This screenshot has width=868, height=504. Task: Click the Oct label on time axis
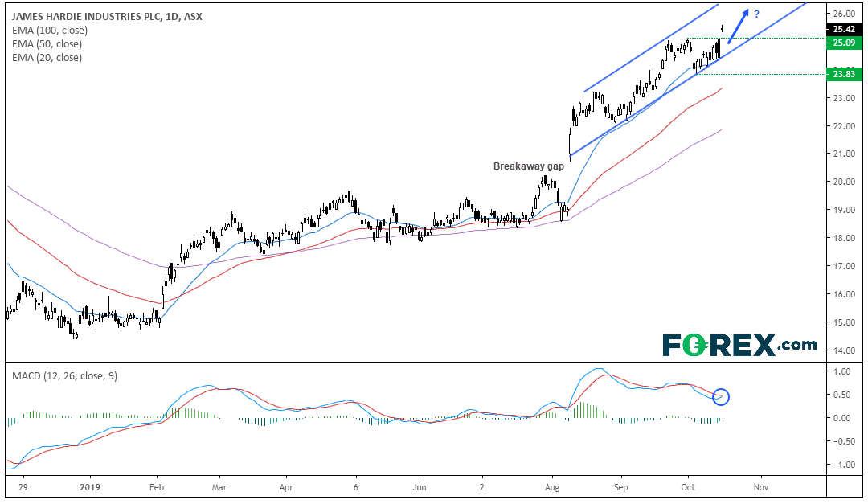click(x=688, y=487)
